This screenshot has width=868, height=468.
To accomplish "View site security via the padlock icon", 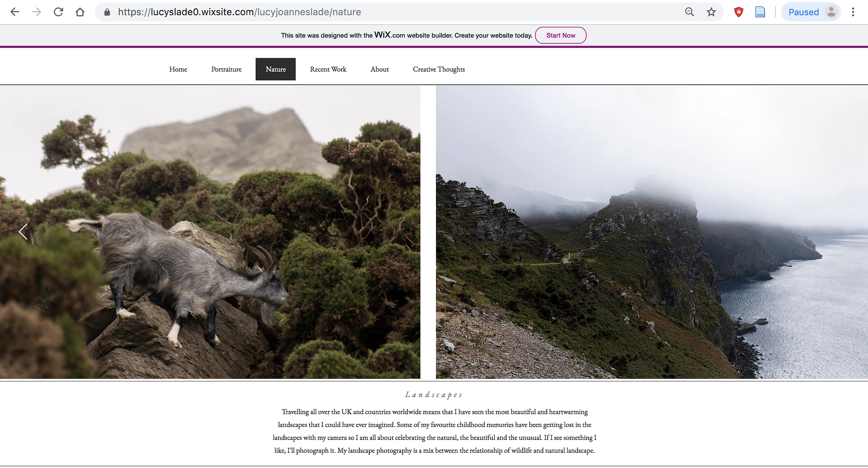I will coord(107,12).
